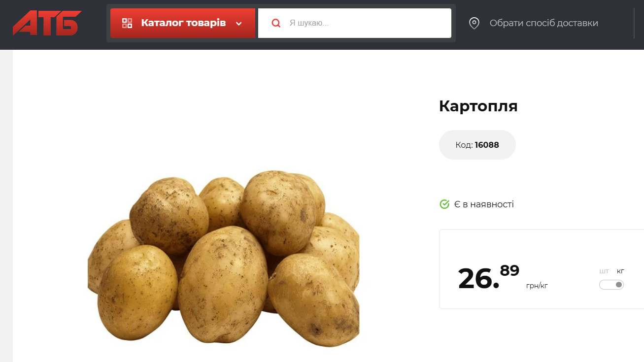Image resolution: width=644 pixels, height=362 pixels.
Task: Focus the Я шукаю search field
Action: 355,23
